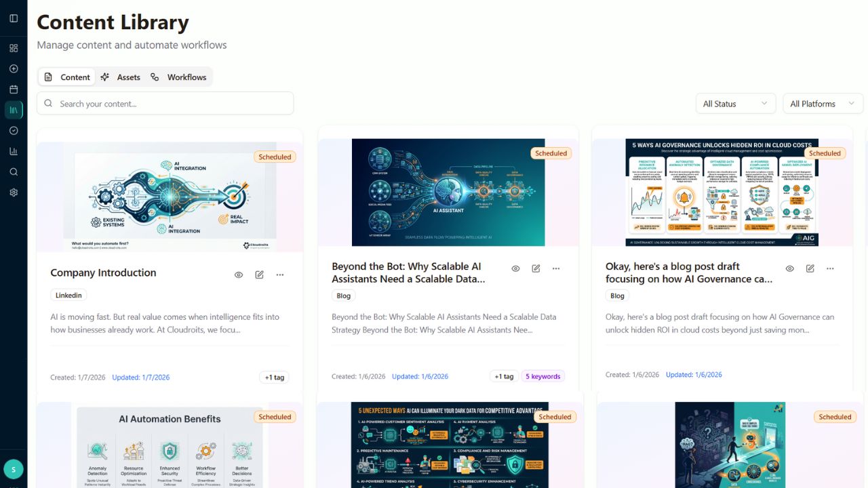
Task: Open the checkmark circle sidebar icon
Action: [x=14, y=131]
